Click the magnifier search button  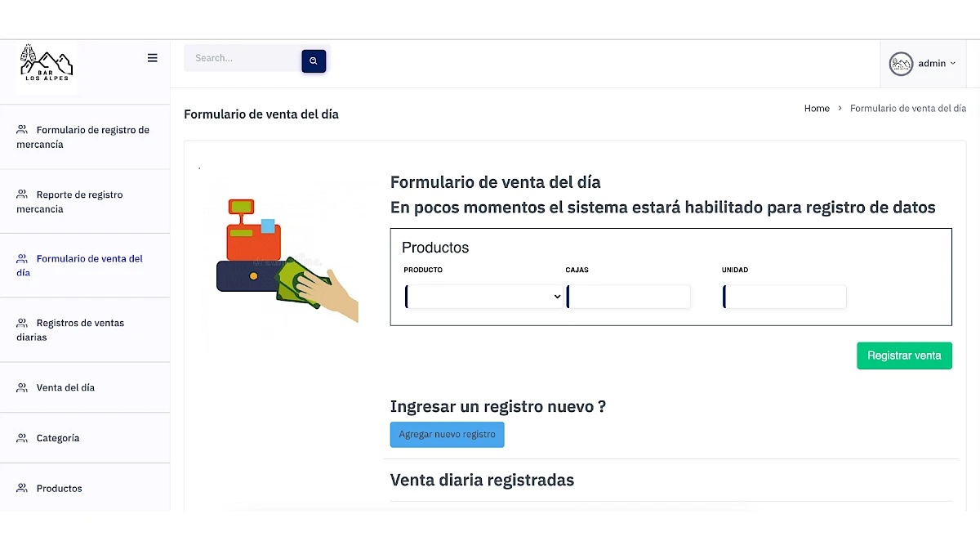pos(314,60)
